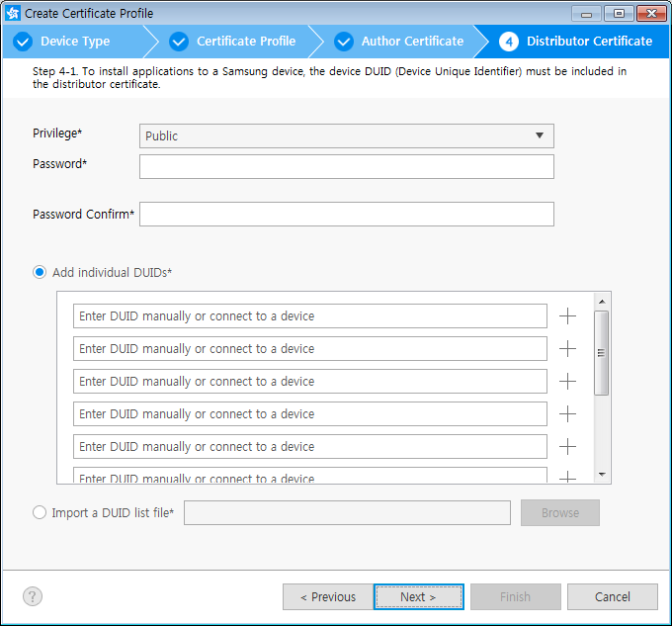Click the plus icon beside fifth DUID field
The image size is (672, 626).
point(567,447)
